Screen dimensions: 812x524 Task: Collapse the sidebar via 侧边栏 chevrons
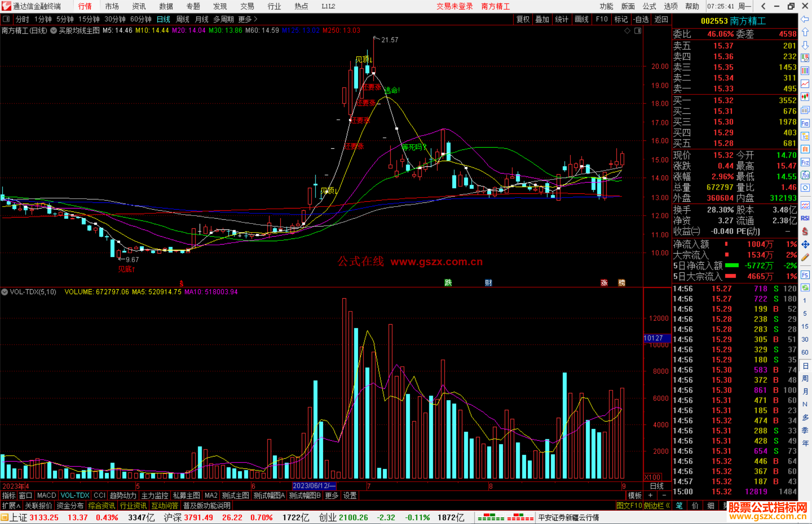pos(668,506)
